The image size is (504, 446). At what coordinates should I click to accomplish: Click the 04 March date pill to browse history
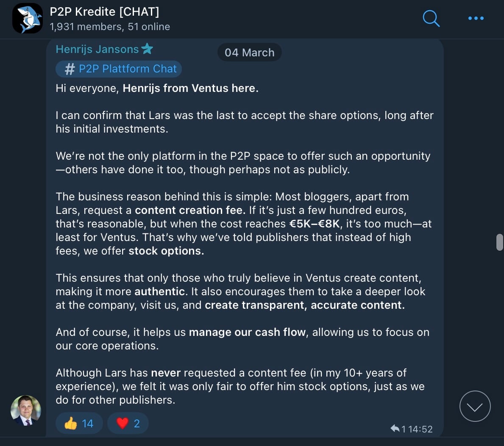249,52
